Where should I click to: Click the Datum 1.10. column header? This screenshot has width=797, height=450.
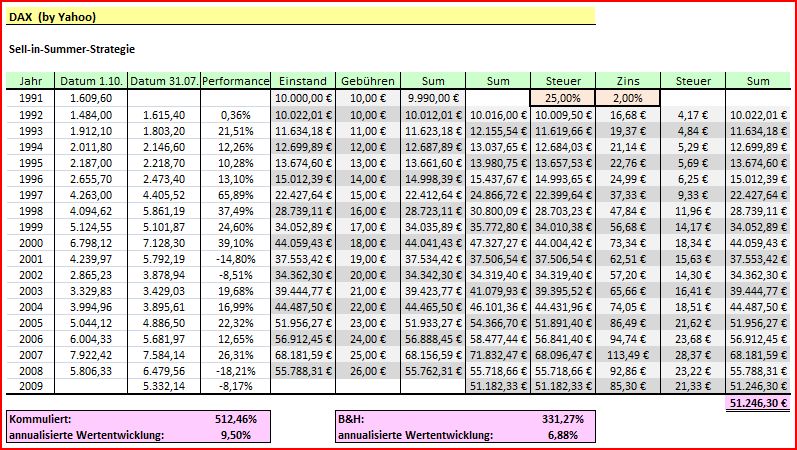(x=91, y=80)
